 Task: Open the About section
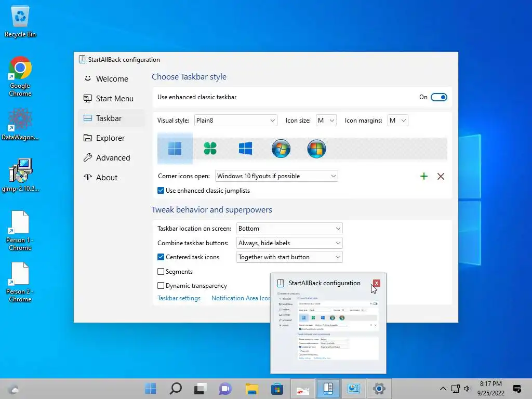click(111, 178)
